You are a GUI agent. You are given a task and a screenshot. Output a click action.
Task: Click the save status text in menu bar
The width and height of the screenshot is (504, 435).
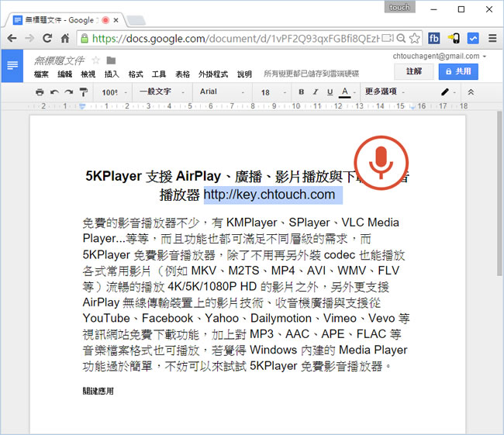tap(311, 74)
